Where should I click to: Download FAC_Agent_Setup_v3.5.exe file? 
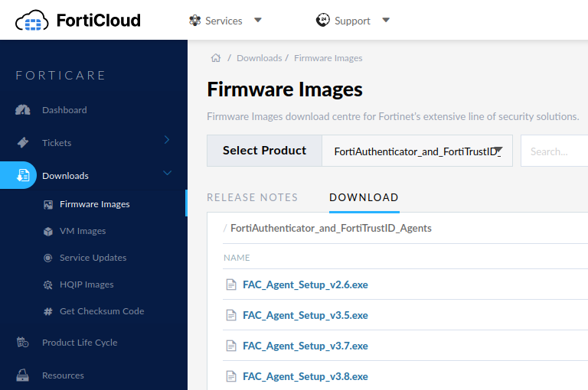[305, 315]
